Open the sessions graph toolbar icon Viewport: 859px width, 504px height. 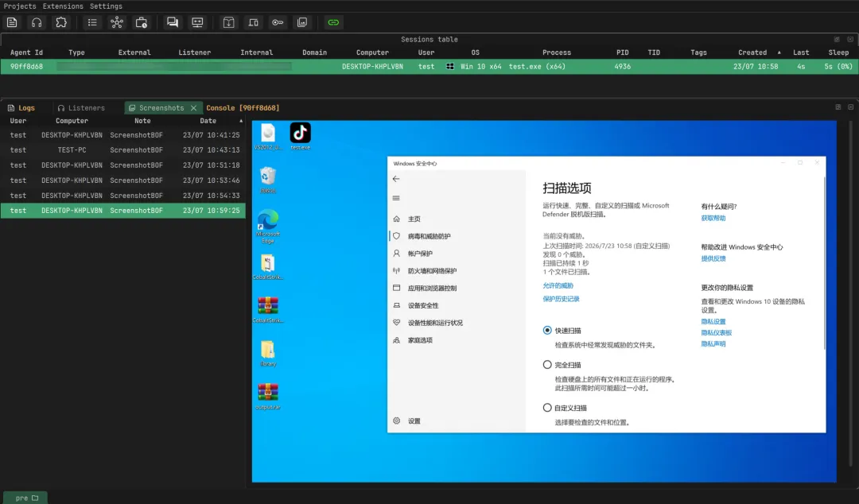coord(117,22)
